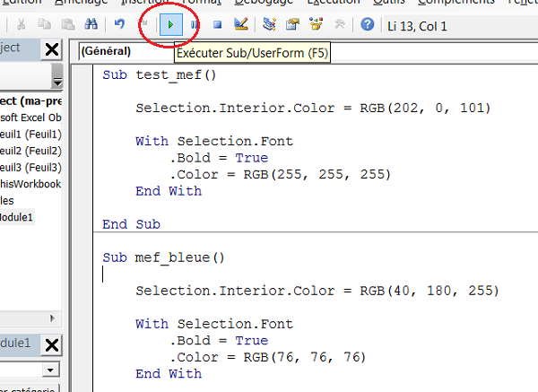Image resolution: width=538 pixels, height=392 pixels.
Task: Open Help with the question mark icon
Action: pyautogui.click(x=367, y=25)
